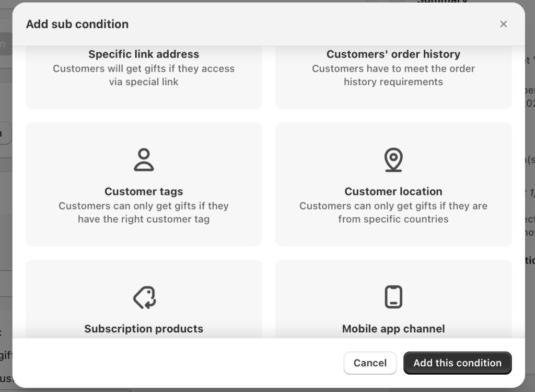This screenshot has width=535, height=392.
Task: Click the special link access description text
Action: point(144,75)
